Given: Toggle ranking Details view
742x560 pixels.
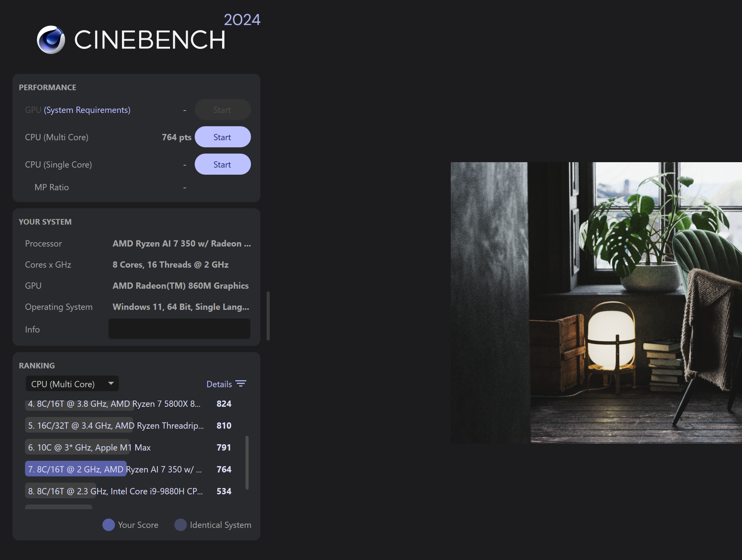Looking at the screenshot, I should click(x=226, y=384).
